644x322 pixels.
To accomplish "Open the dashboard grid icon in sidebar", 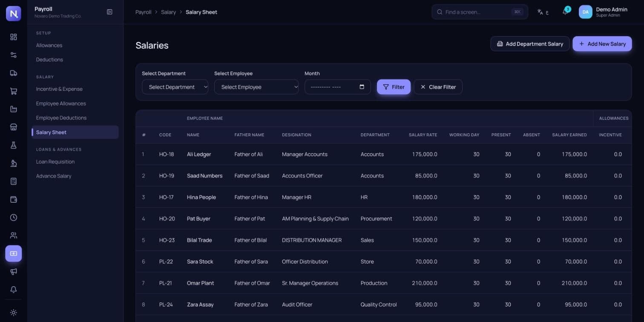I will (x=14, y=37).
